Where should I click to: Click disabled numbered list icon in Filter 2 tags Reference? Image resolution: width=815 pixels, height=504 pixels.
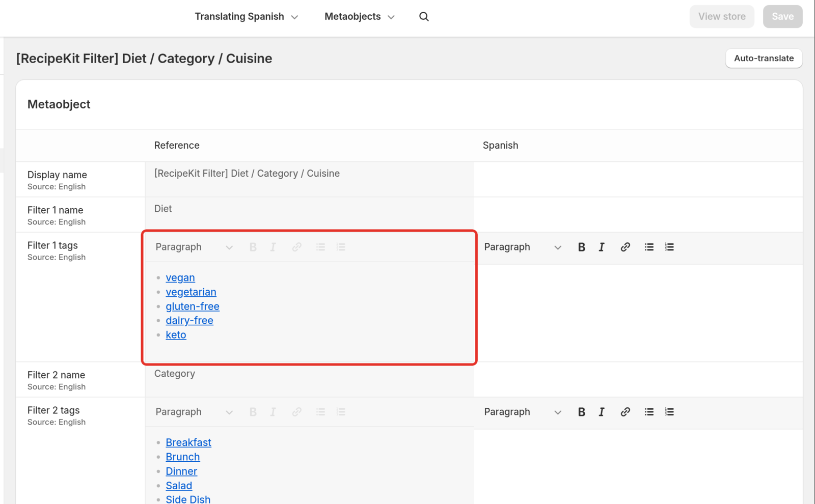pyautogui.click(x=341, y=412)
